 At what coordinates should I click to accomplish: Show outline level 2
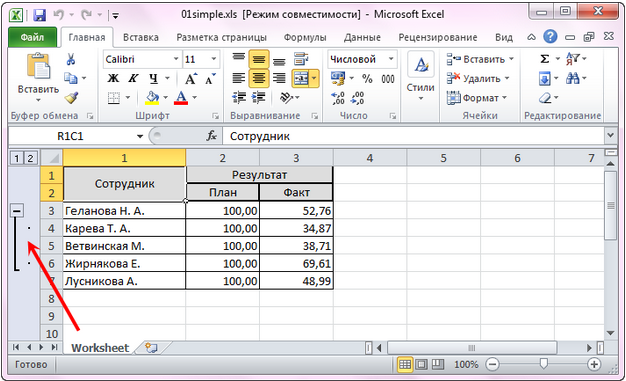click(x=30, y=158)
